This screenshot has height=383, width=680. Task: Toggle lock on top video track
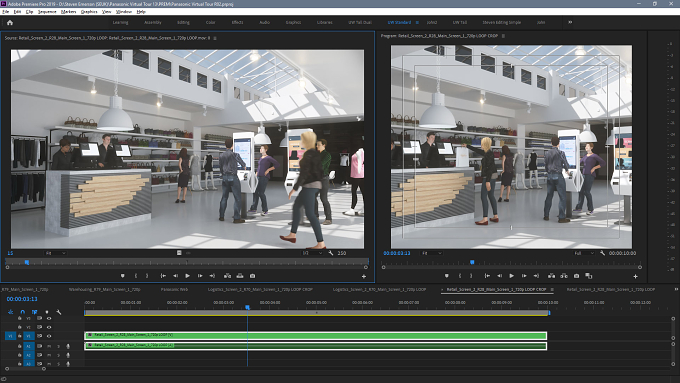pos(20,318)
